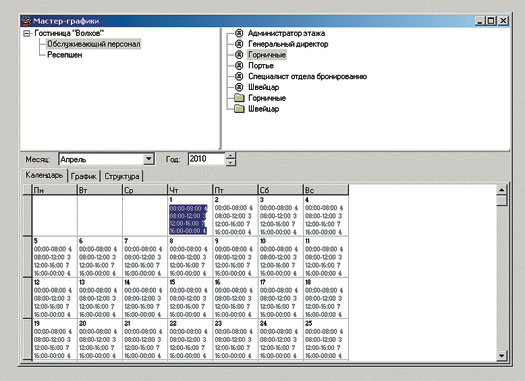This screenshot has width=525, height=381.
Task: Increase the year with the up stepper arrow
Action: tap(230, 156)
